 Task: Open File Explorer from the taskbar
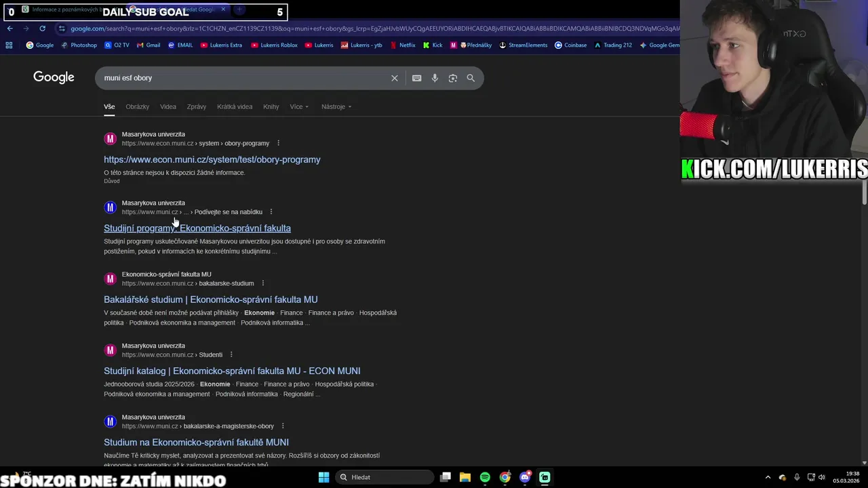pos(465,477)
